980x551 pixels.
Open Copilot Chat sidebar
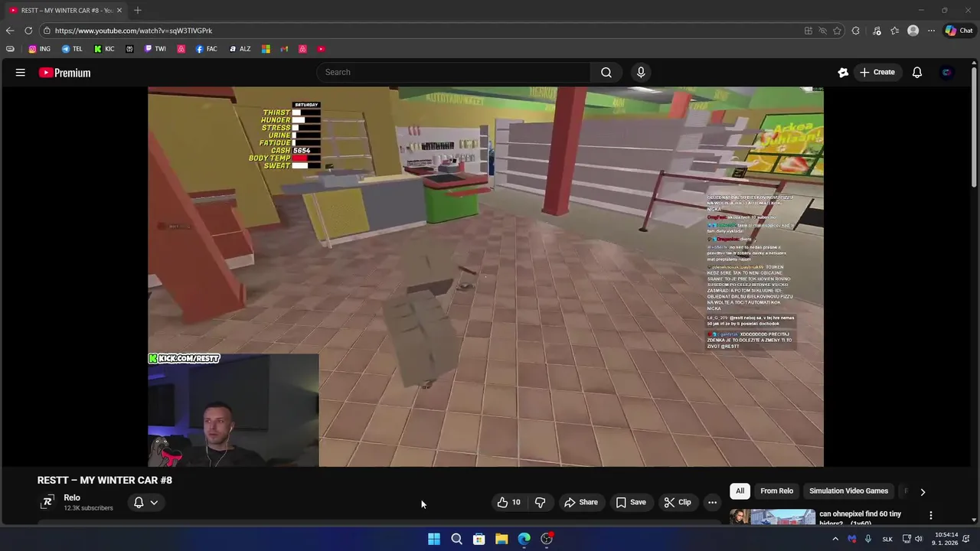[959, 31]
